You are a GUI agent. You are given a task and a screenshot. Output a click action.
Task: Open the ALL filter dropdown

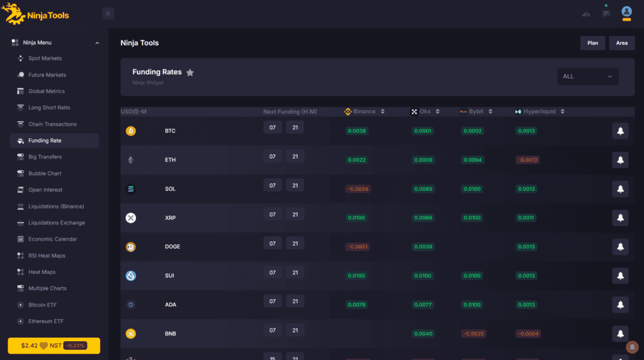tap(588, 77)
